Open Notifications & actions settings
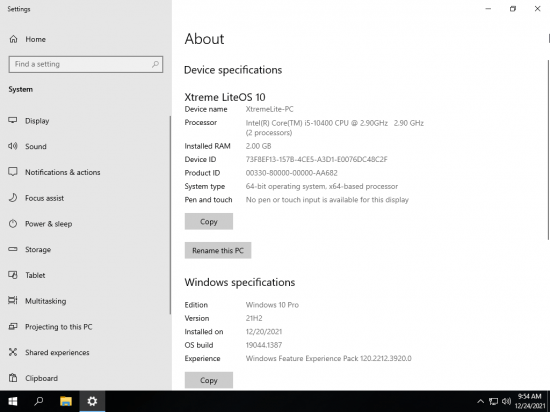The image size is (550, 412). pyautogui.click(x=85, y=172)
